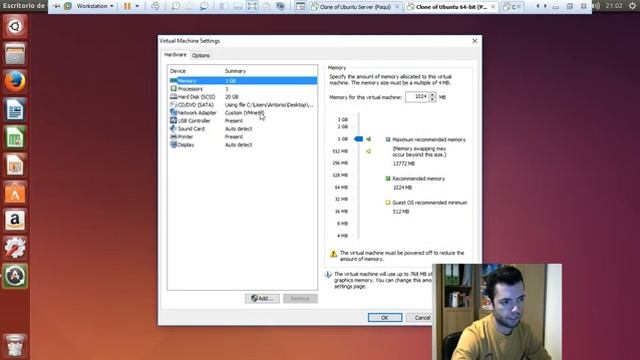The image size is (640, 360).
Task: Click the Maximum recommended memory legend icon
Action: (388, 140)
